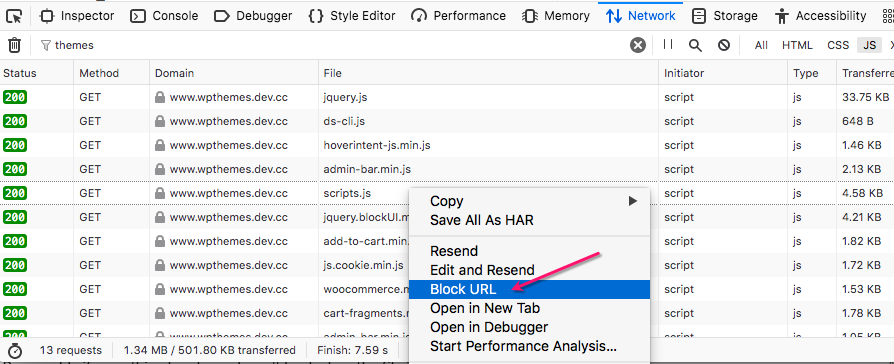The width and height of the screenshot is (894, 364).
Task: Toggle the HTML filter button
Action: point(797,45)
